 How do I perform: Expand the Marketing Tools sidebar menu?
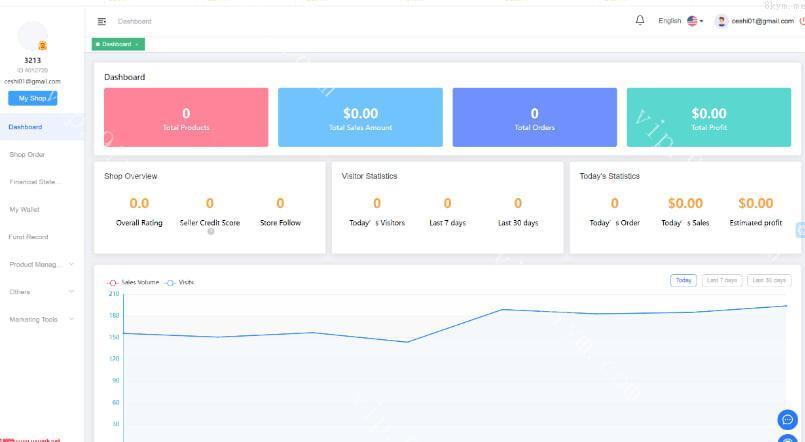click(x=41, y=320)
